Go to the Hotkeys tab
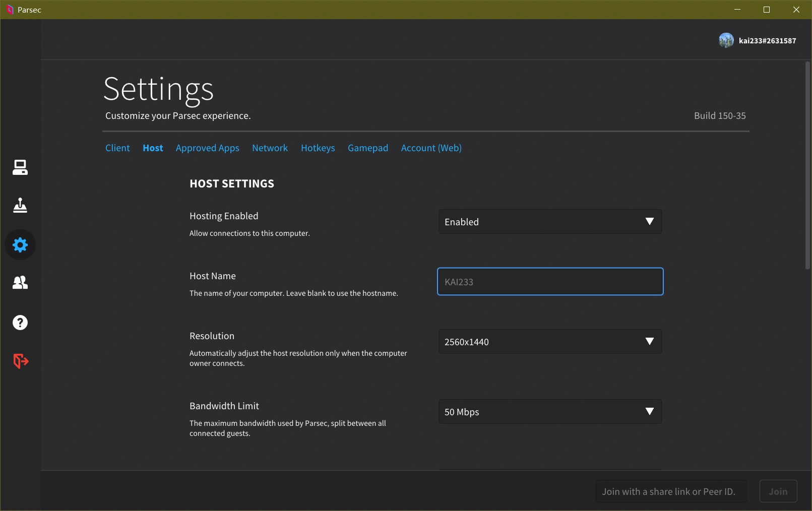 (x=318, y=148)
